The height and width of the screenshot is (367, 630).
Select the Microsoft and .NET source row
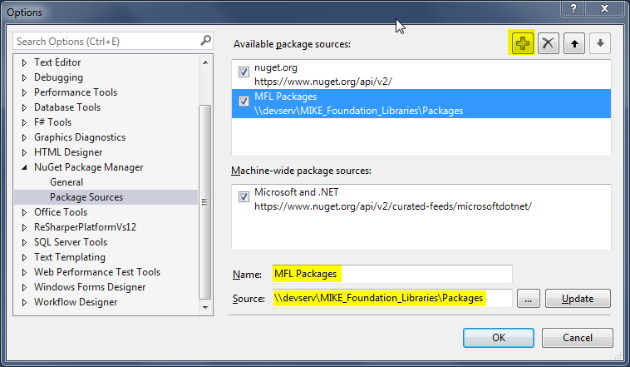pyautogui.click(x=421, y=199)
